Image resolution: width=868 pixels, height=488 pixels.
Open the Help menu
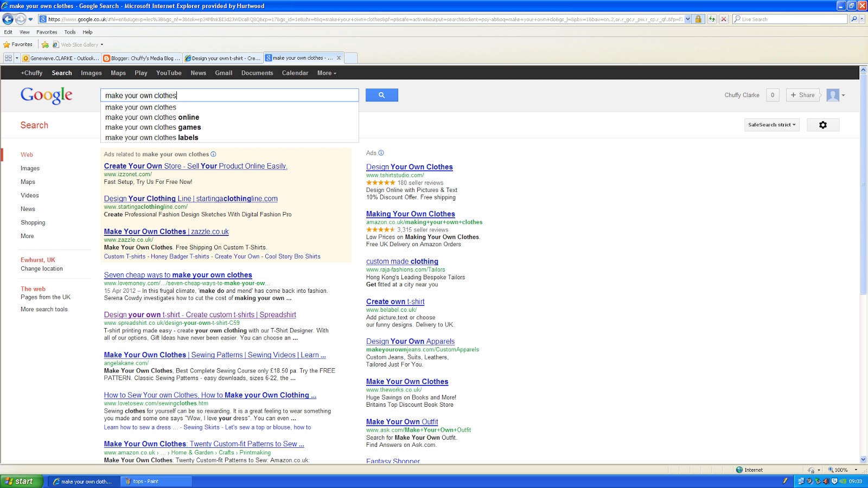coord(87,32)
